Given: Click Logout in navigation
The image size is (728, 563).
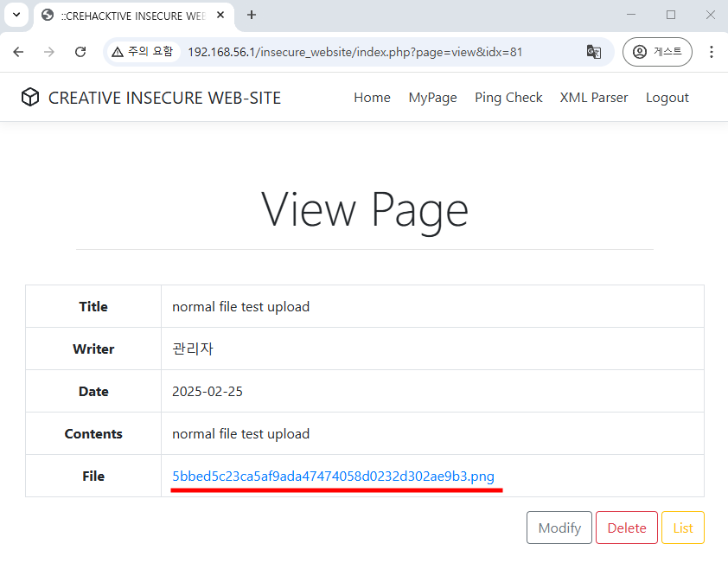Looking at the screenshot, I should point(667,98).
